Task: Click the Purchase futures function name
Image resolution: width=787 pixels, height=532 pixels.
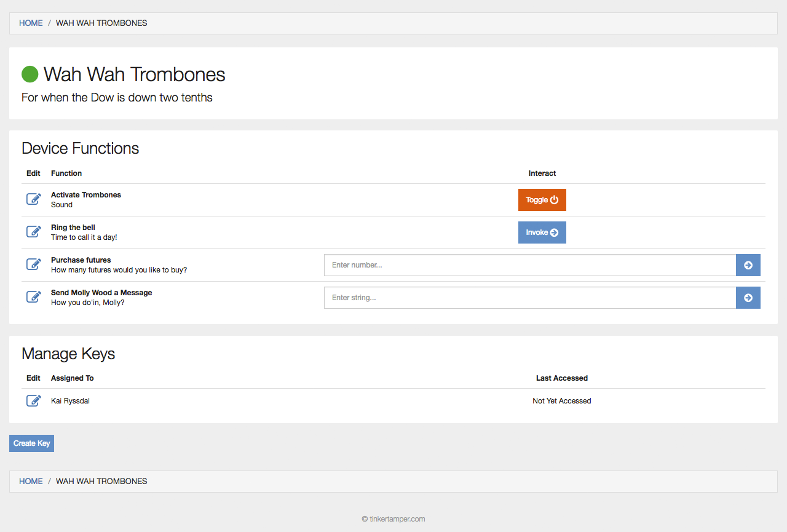Action: pos(81,260)
